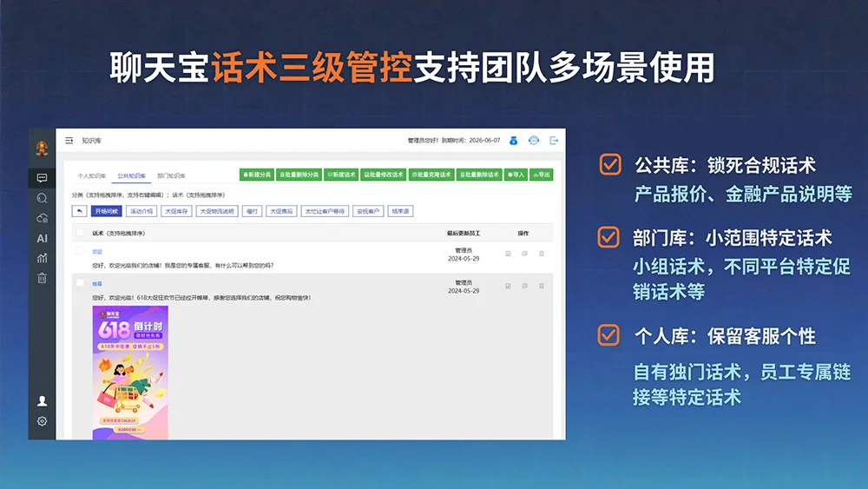Click the logout icon in header
Image resolution: width=868 pixels, height=489 pixels.
coord(554,141)
